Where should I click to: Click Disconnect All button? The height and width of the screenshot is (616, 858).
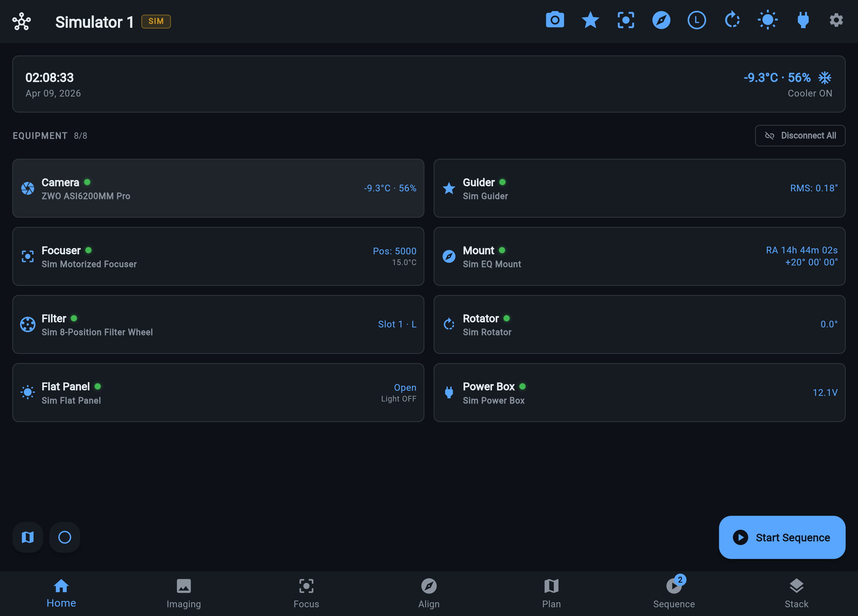[800, 135]
